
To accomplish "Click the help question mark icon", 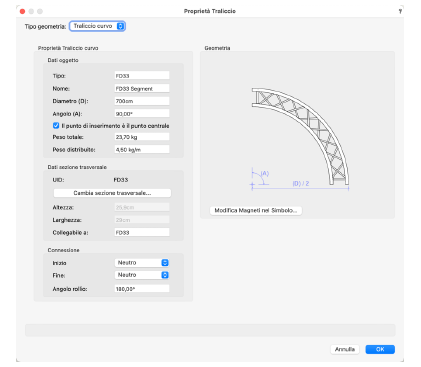I will click(400, 11).
